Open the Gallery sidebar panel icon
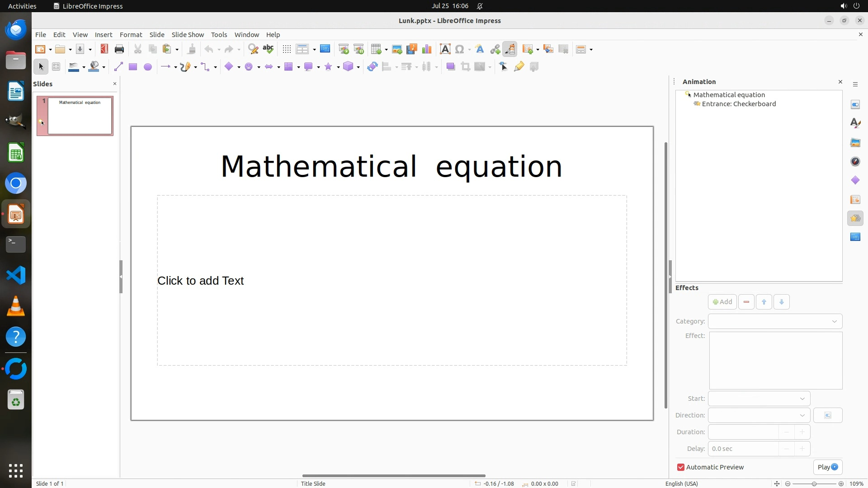Viewport: 868px width, 488px height. 855,143
